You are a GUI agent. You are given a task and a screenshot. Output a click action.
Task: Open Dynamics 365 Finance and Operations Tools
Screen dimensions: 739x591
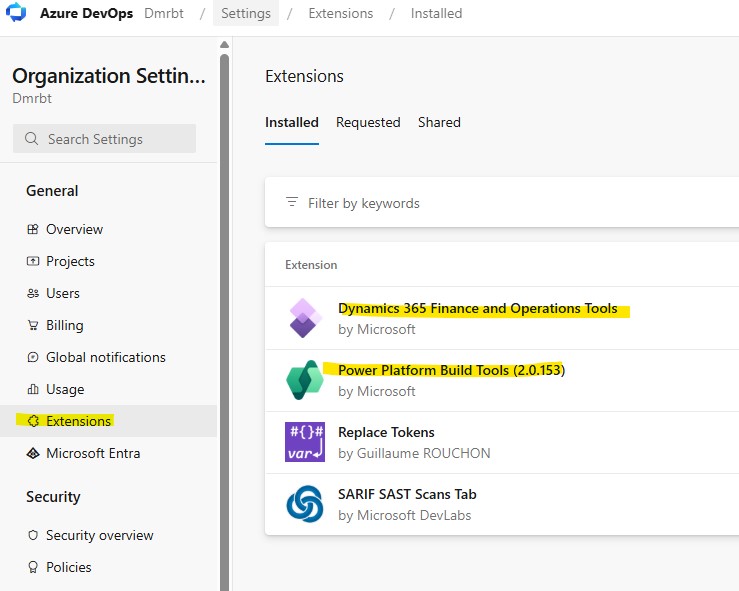click(x=477, y=308)
